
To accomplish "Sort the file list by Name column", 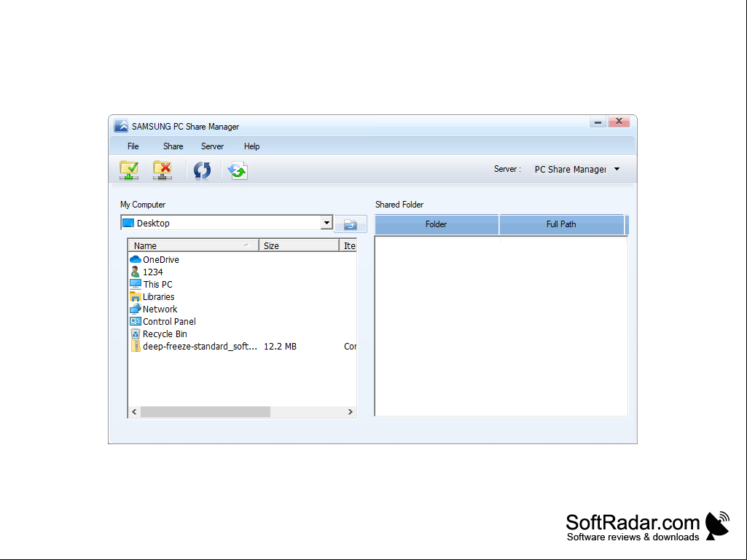I will click(x=194, y=245).
